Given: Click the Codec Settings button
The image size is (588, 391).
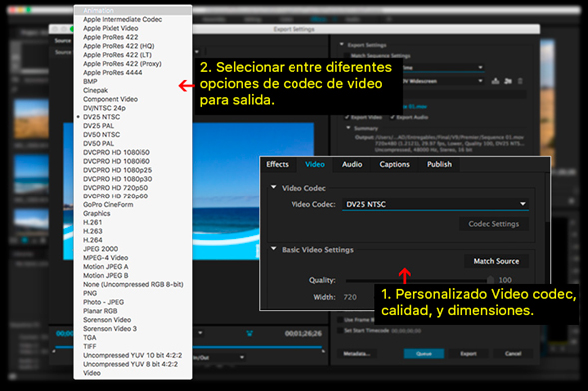Looking at the screenshot, I should click(494, 224).
